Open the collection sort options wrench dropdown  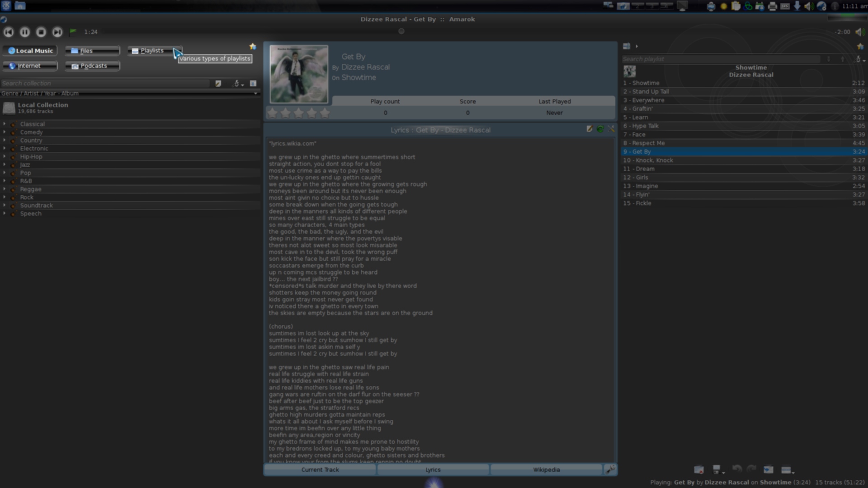click(x=238, y=84)
